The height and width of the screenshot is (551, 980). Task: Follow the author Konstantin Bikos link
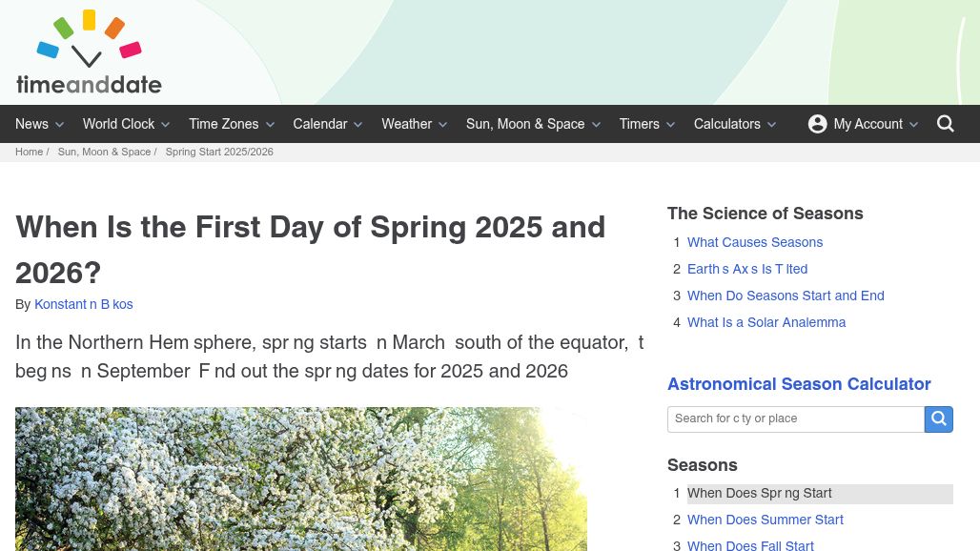(x=83, y=305)
